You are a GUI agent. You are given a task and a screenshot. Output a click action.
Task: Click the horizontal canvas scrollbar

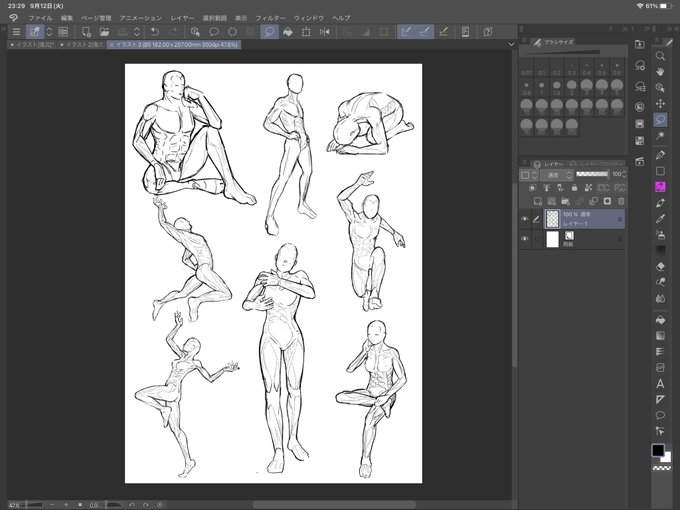pos(334,505)
